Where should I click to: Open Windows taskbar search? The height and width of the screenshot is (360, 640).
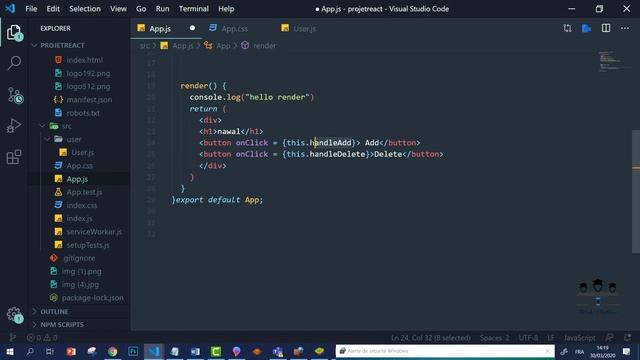tap(30, 351)
